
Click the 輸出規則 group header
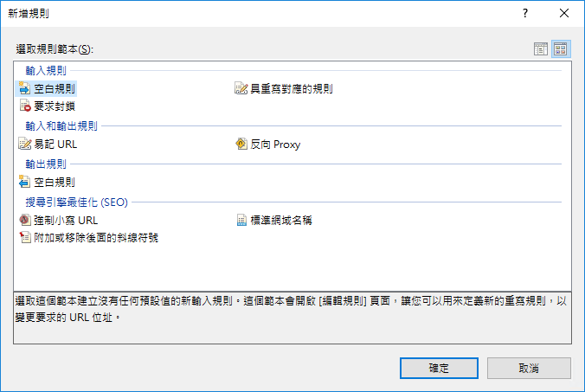tap(46, 164)
